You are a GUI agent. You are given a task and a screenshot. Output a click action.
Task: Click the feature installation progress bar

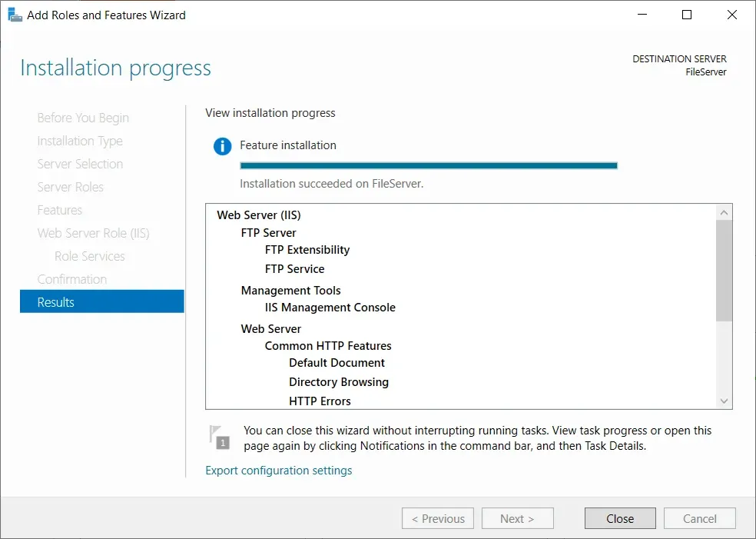(x=428, y=165)
